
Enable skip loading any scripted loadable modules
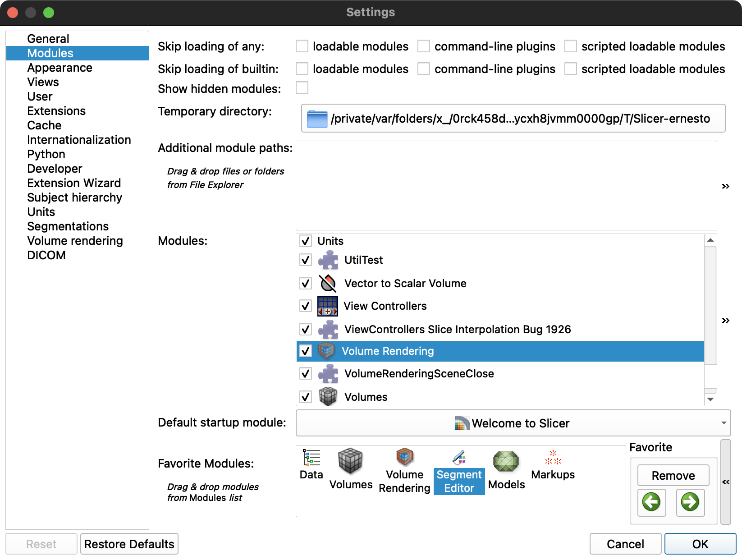coord(571,46)
